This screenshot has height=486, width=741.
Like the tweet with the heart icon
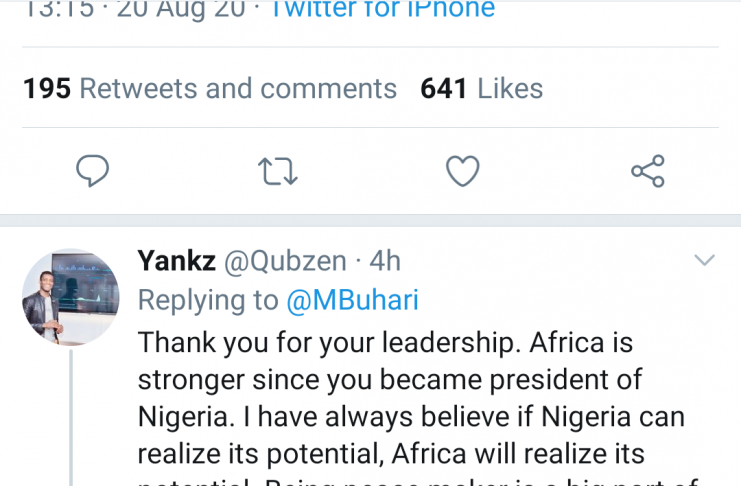462,171
